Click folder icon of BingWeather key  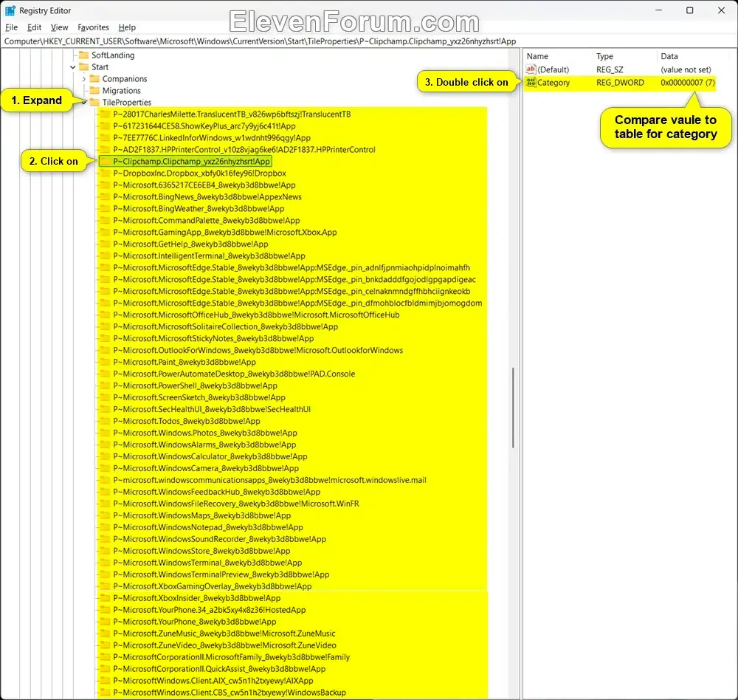tap(105, 208)
